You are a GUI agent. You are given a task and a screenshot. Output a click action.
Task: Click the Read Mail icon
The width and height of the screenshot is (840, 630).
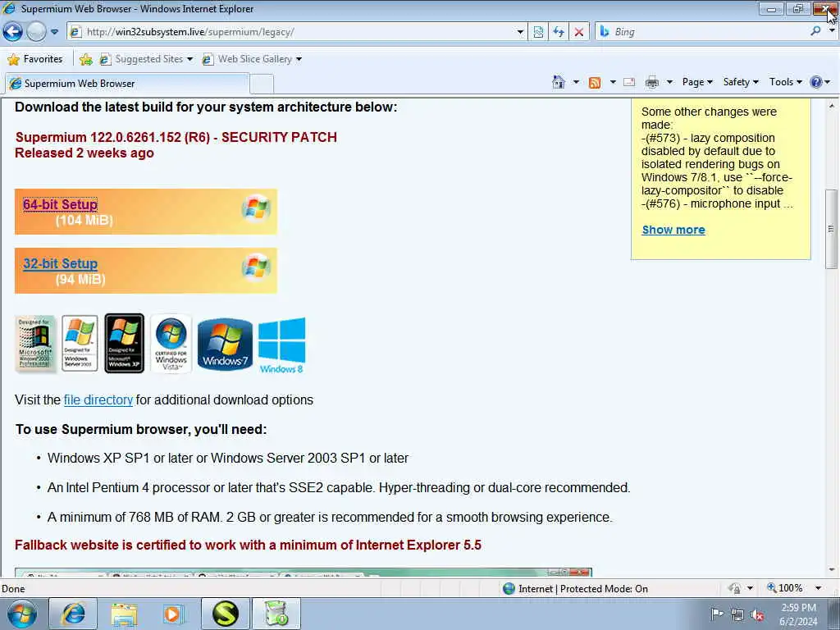(629, 82)
